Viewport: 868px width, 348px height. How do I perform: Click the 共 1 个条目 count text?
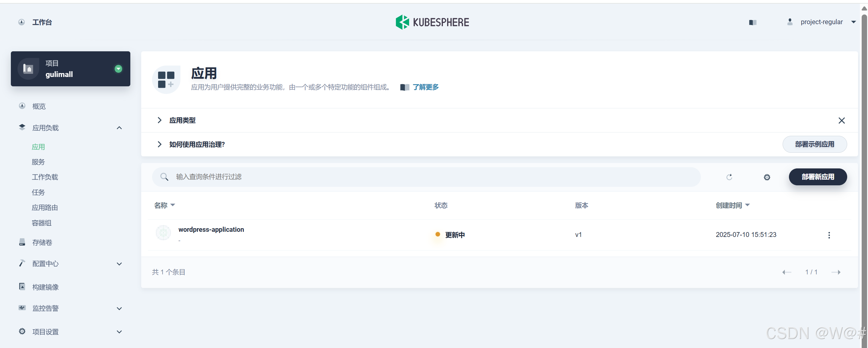pyautogui.click(x=168, y=272)
